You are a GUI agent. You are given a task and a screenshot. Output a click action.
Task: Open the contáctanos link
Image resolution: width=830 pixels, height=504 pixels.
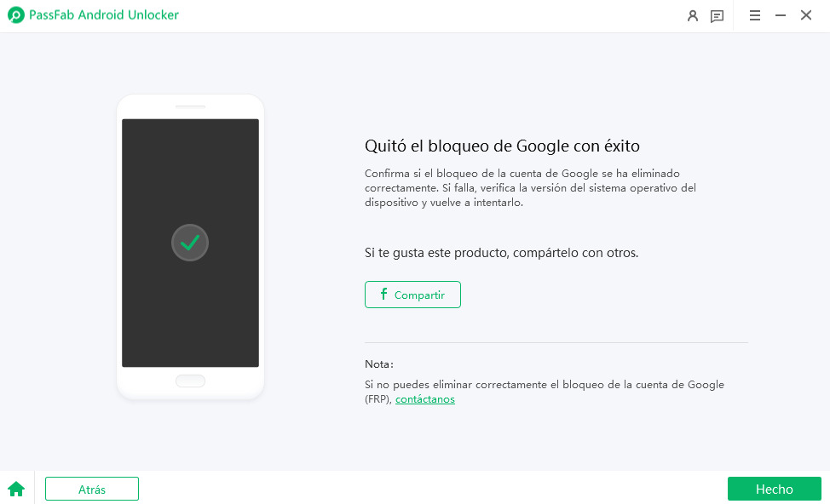425,399
